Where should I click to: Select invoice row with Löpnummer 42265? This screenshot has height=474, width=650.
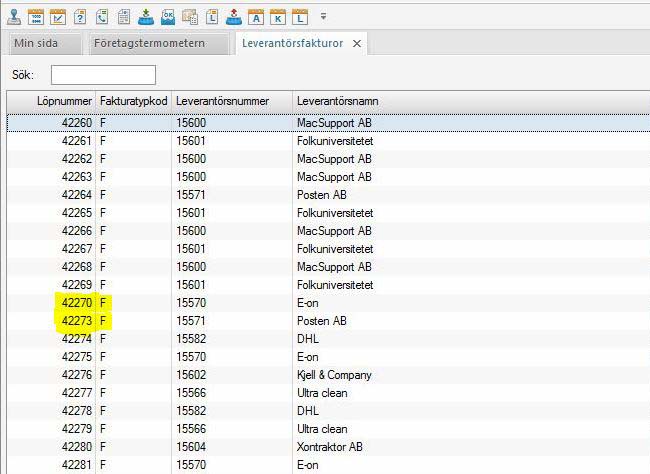(328, 213)
